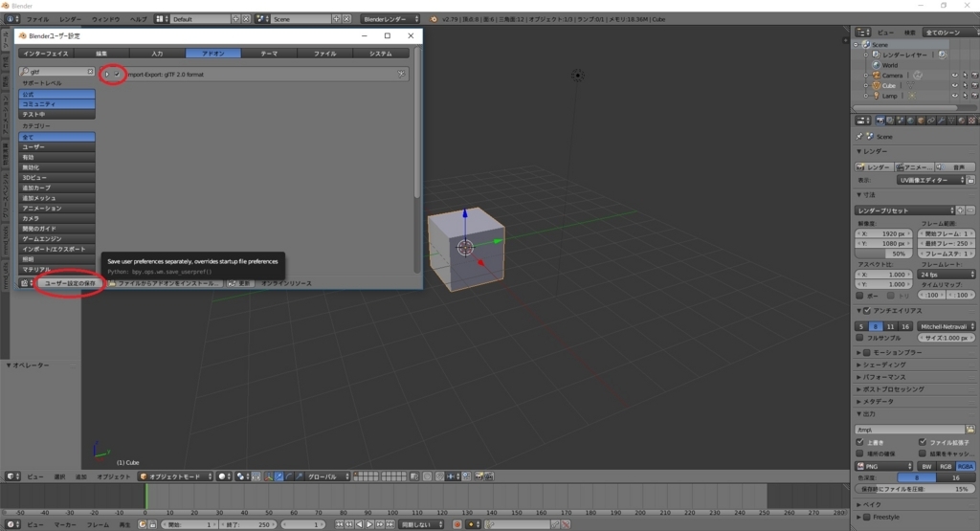Open the material sphere properties tab
This screenshot has width=980, height=531.
[962, 121]
